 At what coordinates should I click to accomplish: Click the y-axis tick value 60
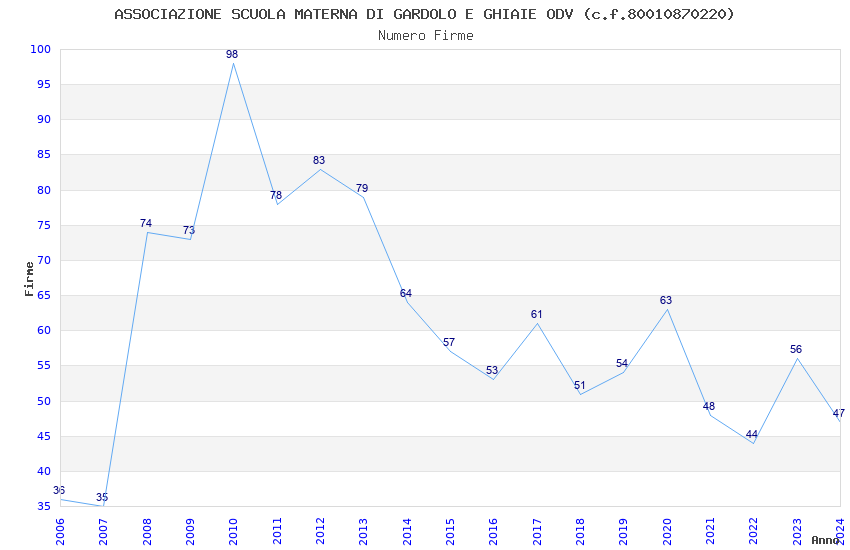44,331
